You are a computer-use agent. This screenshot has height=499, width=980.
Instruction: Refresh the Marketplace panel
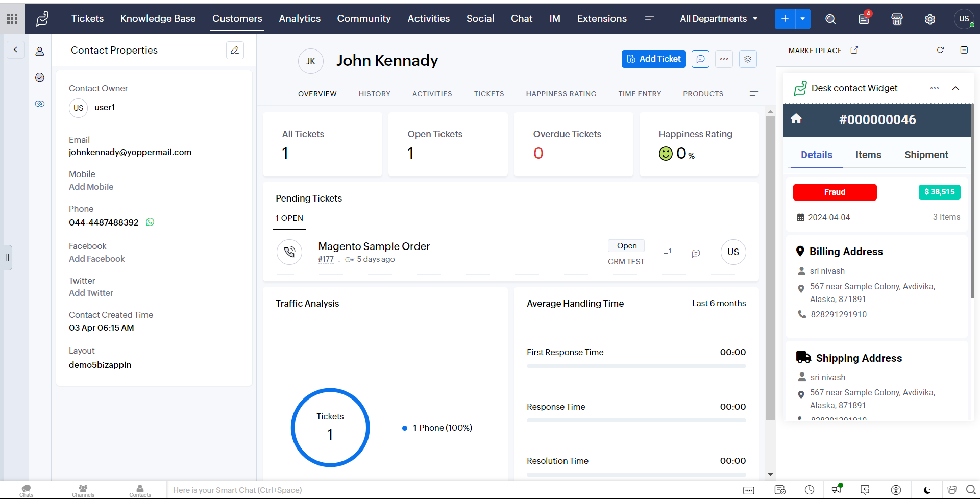point(940,50)
